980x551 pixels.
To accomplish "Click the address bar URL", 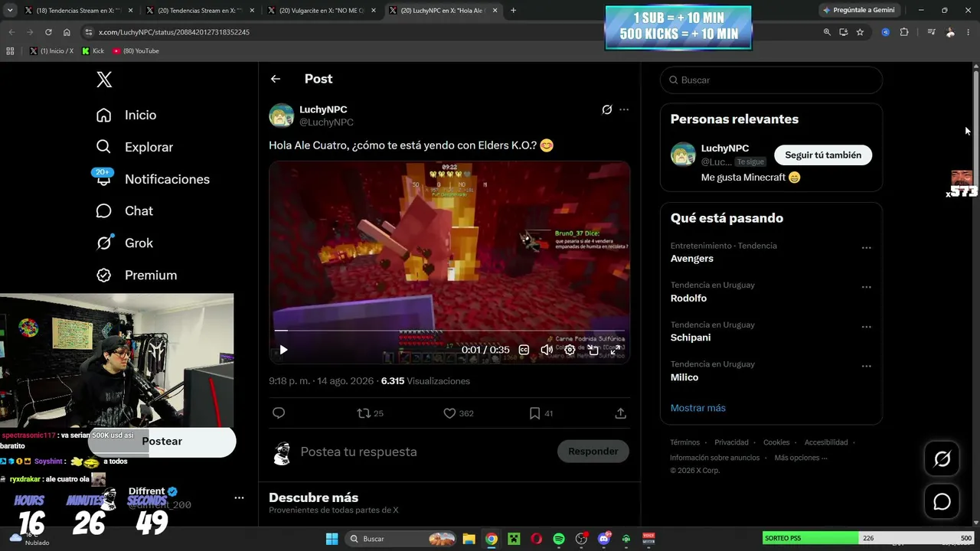I will coord(175,32).
